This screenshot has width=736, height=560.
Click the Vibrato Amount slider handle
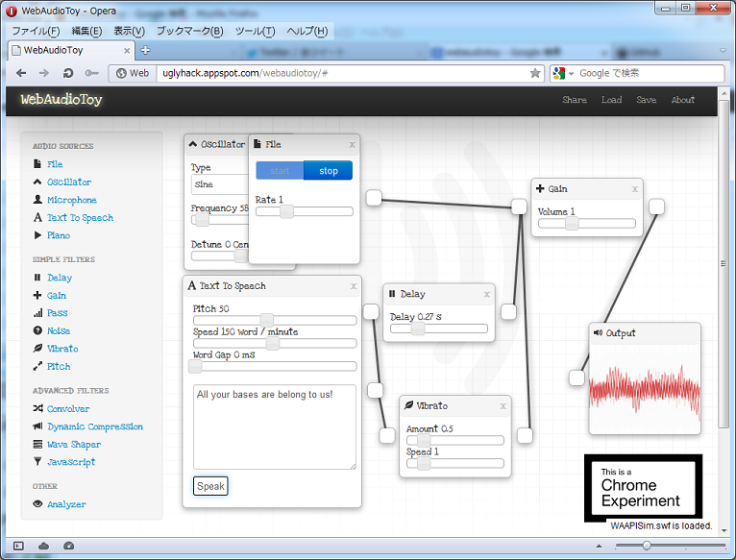point(424,440)
